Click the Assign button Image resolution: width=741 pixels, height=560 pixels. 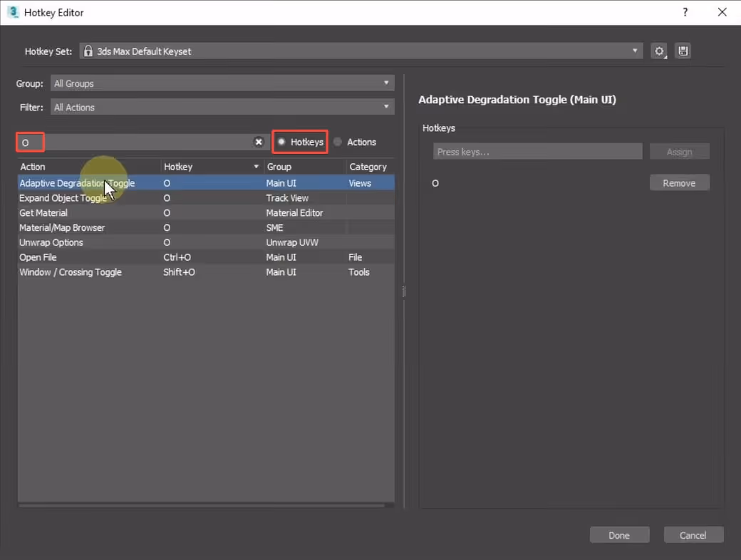coord(679,151)
